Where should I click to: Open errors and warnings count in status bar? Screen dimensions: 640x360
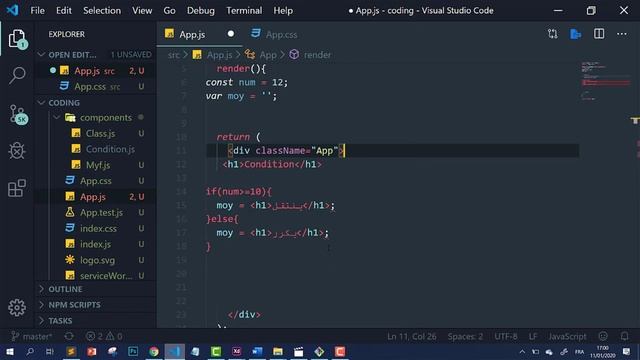[x=104, y=336]
